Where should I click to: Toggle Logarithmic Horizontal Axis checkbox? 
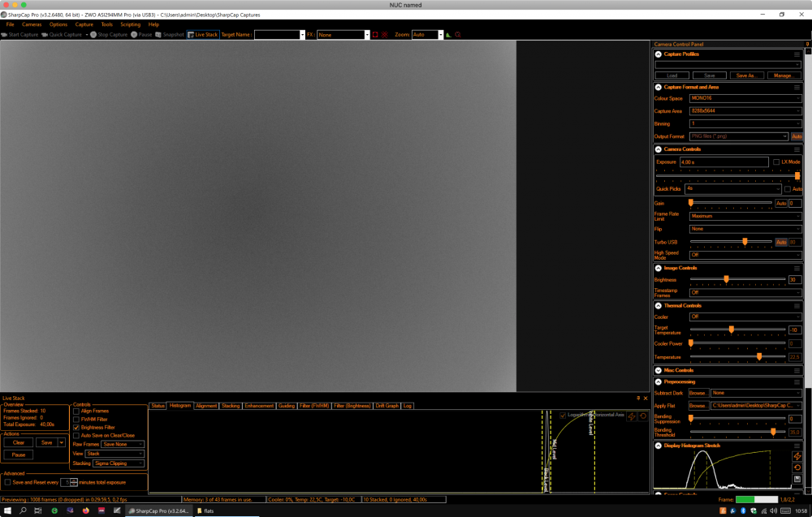click(x=563, y=415)
